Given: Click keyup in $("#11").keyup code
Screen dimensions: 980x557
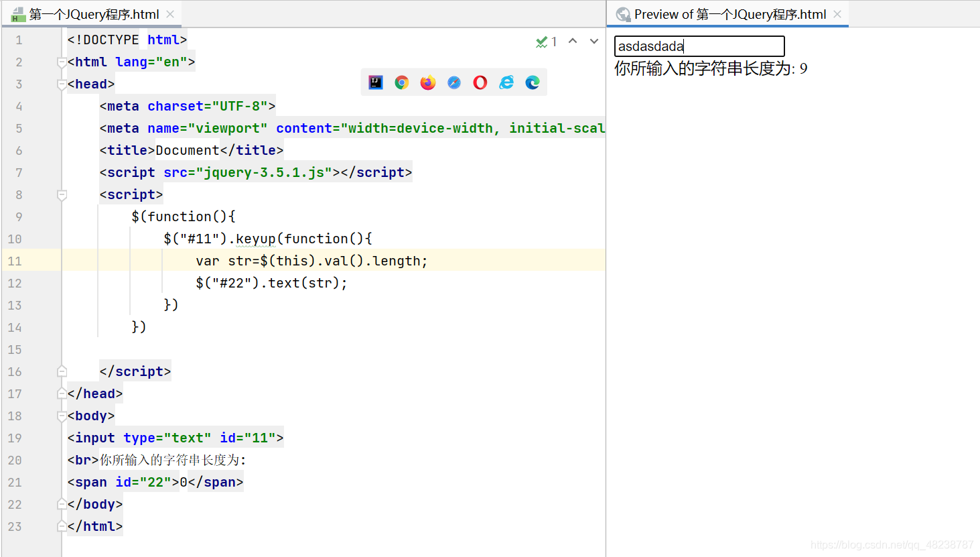Looking at the screenshot, I should 255,239.
